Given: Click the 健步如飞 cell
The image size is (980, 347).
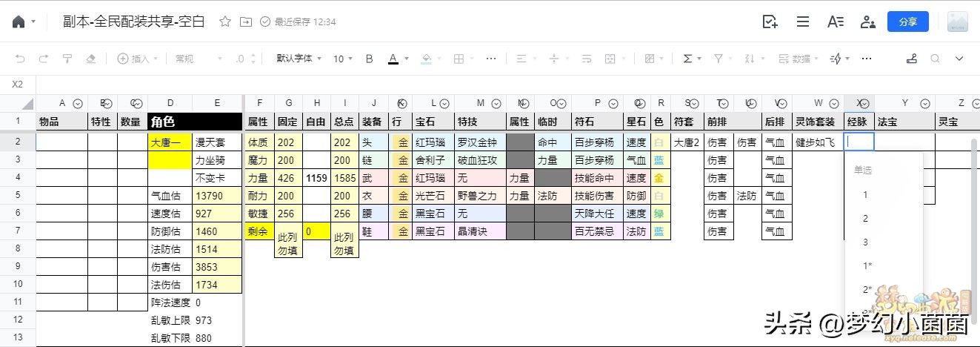Looking at the screenshot, I should (x=819, y=142).
